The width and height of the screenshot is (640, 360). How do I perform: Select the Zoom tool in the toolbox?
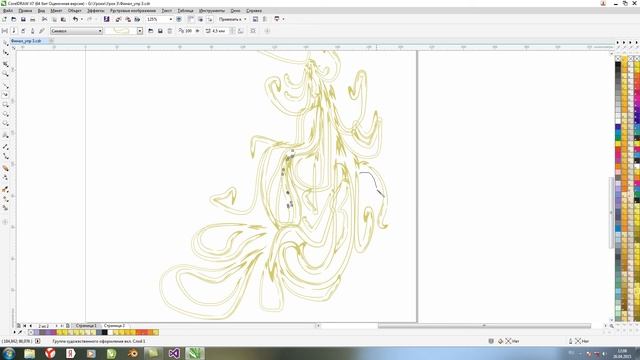pos(5,74)
